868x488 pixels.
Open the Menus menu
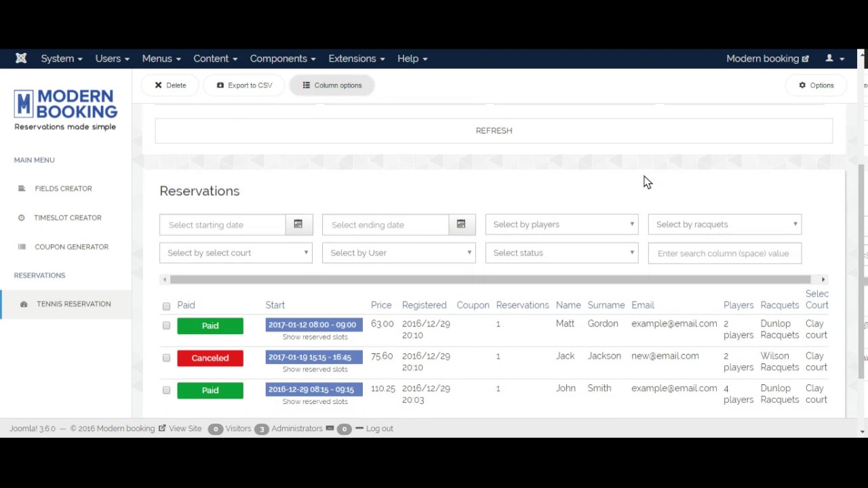[161, 58]
